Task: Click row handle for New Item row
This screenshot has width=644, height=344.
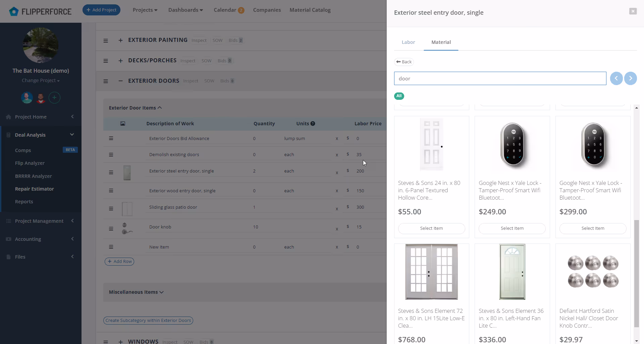Action: tap(111, 247)
